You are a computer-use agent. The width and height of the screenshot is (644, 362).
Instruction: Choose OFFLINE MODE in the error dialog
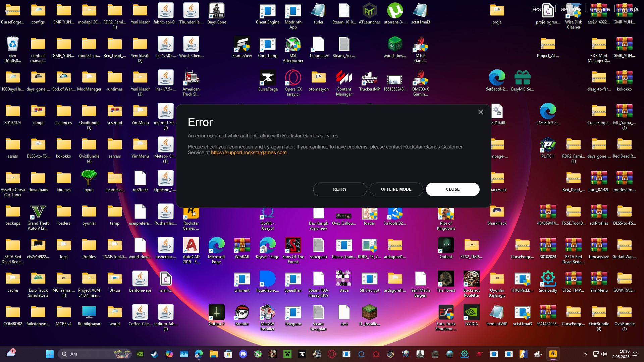click(x=396, y=189)
